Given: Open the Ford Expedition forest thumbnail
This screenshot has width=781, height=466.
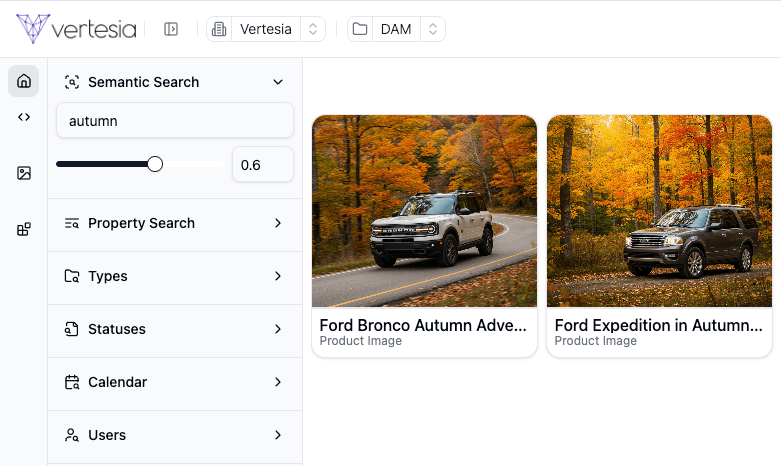Looking at the screenshot, I should [659, 211].
